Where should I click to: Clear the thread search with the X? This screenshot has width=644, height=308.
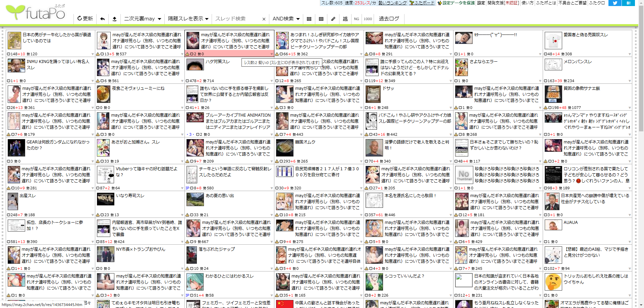click(x=264, y=19)
